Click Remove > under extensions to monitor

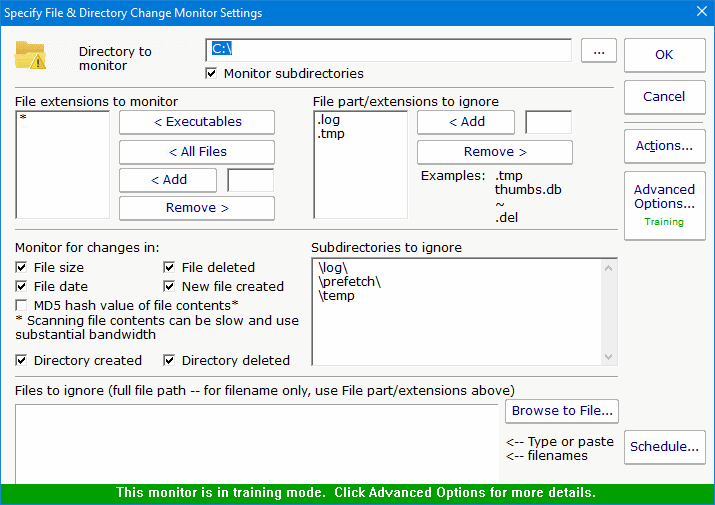[x=197, y=208]
